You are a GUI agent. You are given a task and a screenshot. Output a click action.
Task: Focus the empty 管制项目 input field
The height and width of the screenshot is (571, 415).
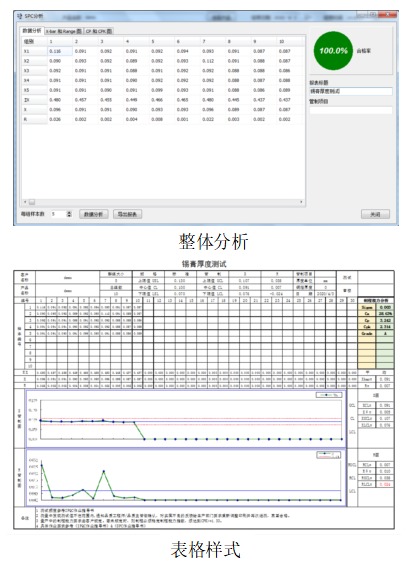click(x=351, y=110)
